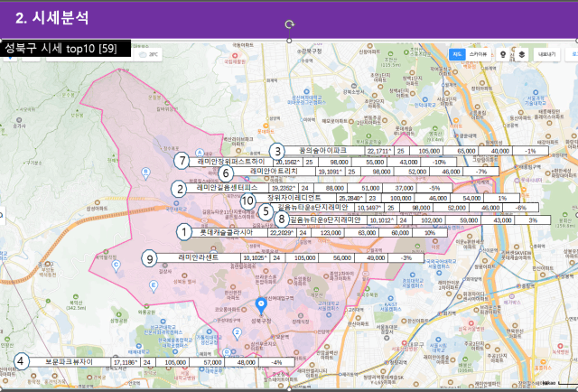This screenshot has height=392, width=578.
Task: Click the blue map marker labeled E
Action: [x=154, y=285]
